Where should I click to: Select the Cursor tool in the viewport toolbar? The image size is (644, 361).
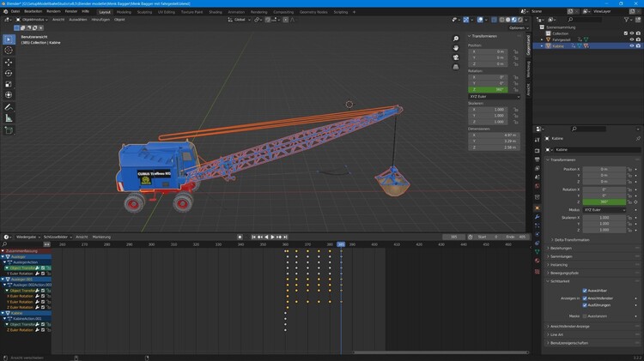click(x=9, y=51)
